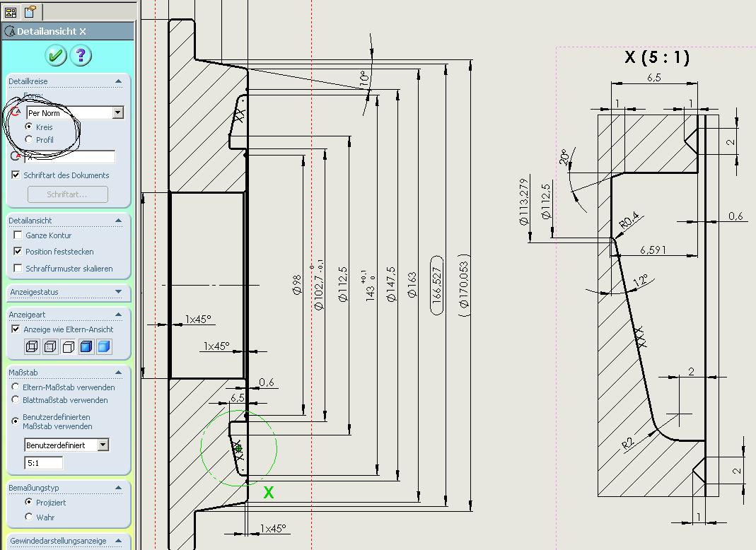Collapse the Detailkreise section
Image resolution: width=756 pixels, height=550 pixels.
pyautogui.click(x=119, y=81)
